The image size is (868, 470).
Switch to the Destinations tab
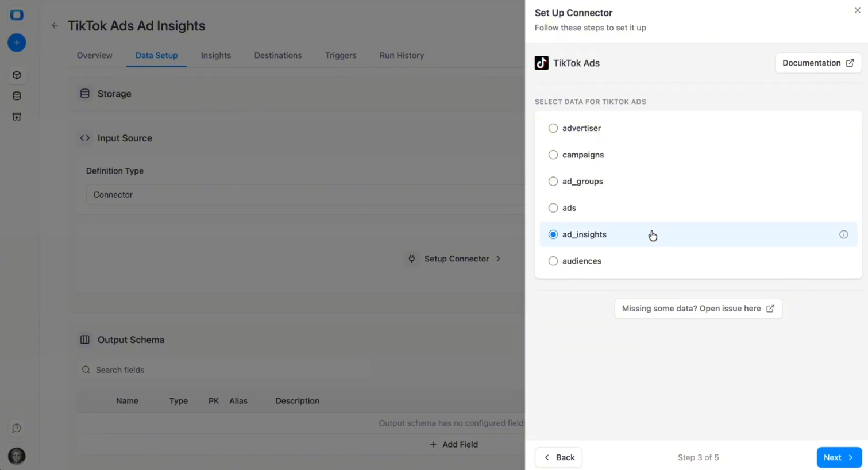pos(277,55)
